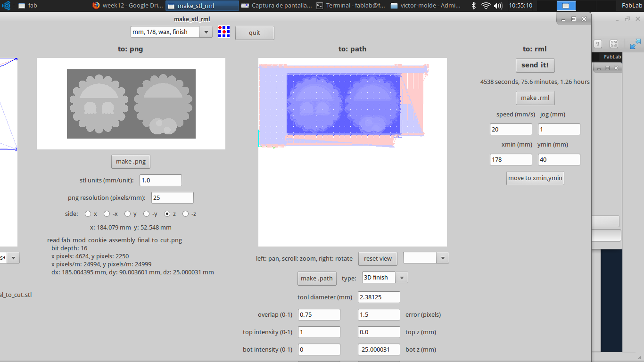644x362 pixels.
Task: Select the z side radio button
Action: click(x=167, y=214)
